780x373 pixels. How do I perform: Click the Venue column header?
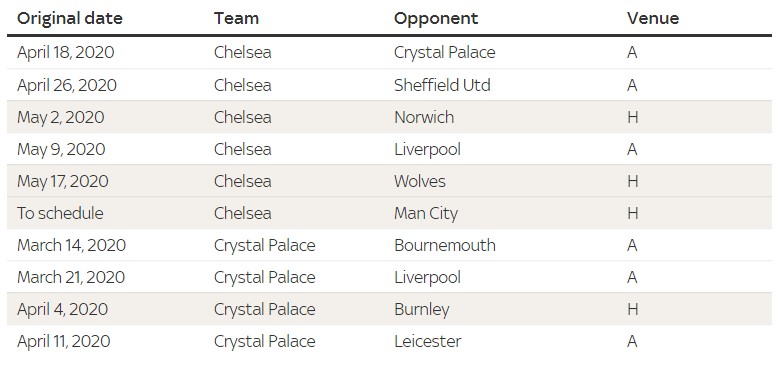click(653, 18)
